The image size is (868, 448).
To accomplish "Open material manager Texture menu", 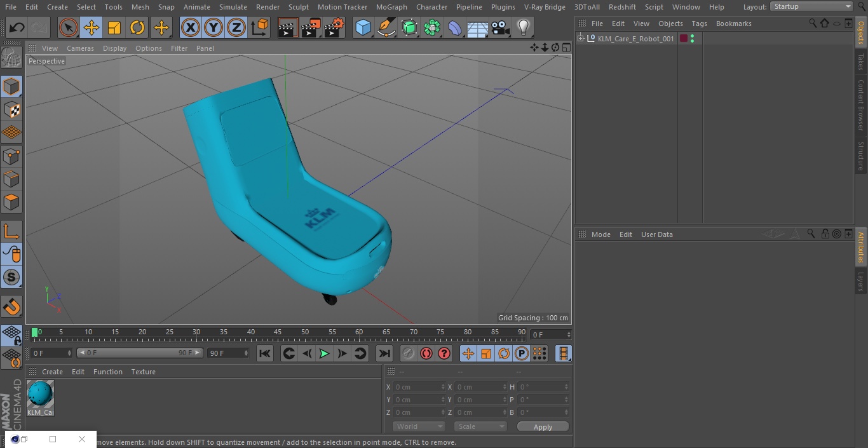I will click(143, 372).
